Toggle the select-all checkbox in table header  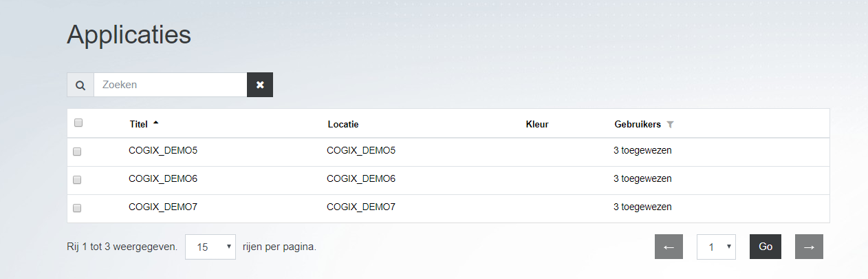click(78, 123)
